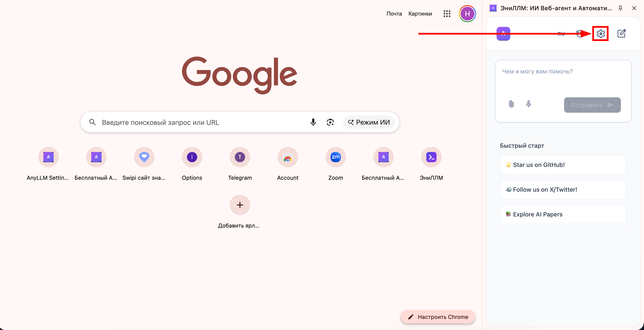Open the Картинки link
Viewport: 644px width, 330px height.
420,14
